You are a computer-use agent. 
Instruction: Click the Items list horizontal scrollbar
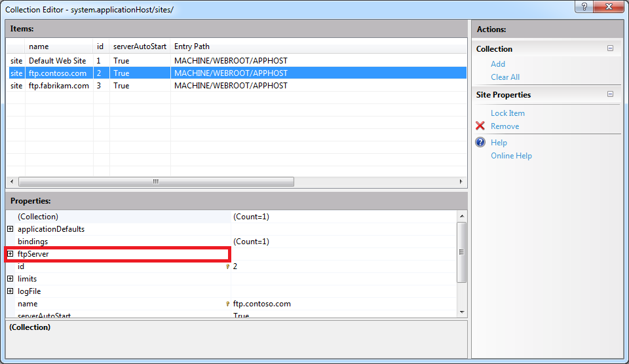pos(156,181)
